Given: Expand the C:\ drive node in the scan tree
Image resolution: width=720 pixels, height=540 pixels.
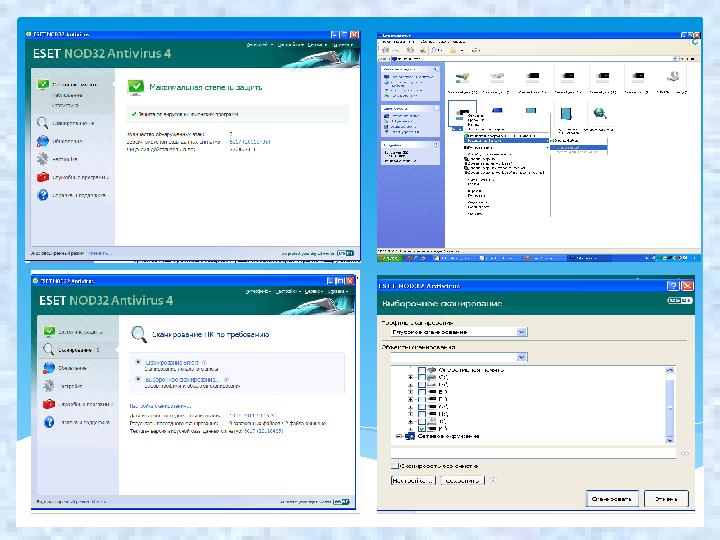Looking at the screenshot, I should click(411, 377).
